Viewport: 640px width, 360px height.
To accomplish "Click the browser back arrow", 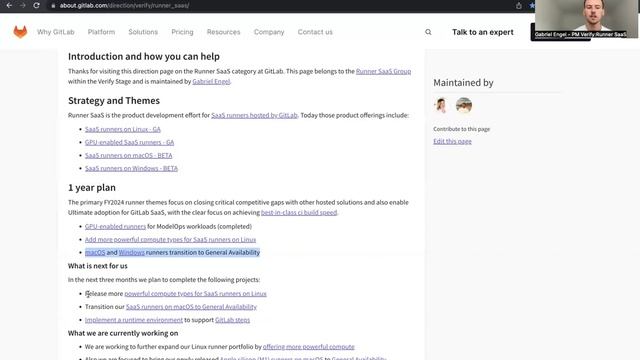I will [x=9, y=5].
